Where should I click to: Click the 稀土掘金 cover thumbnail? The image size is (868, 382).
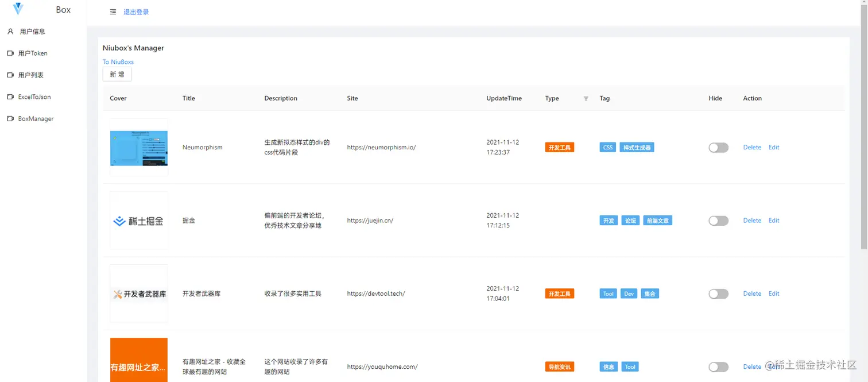(139, 221)
